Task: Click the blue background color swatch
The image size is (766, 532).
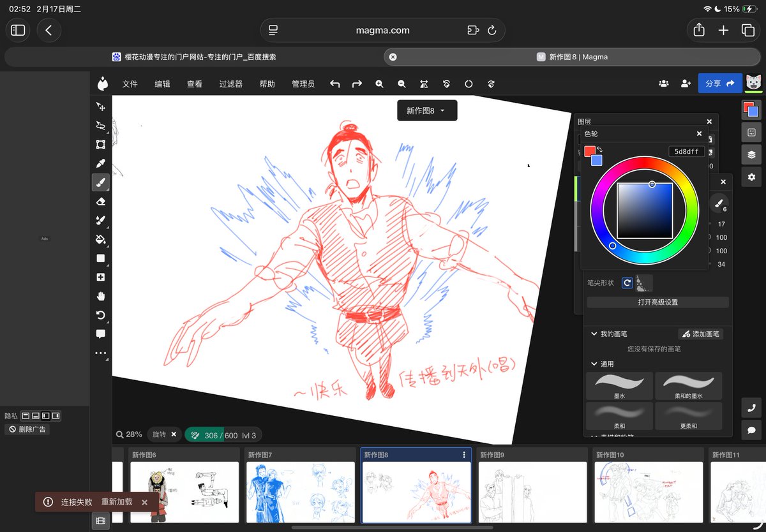Action: point(598,161)
